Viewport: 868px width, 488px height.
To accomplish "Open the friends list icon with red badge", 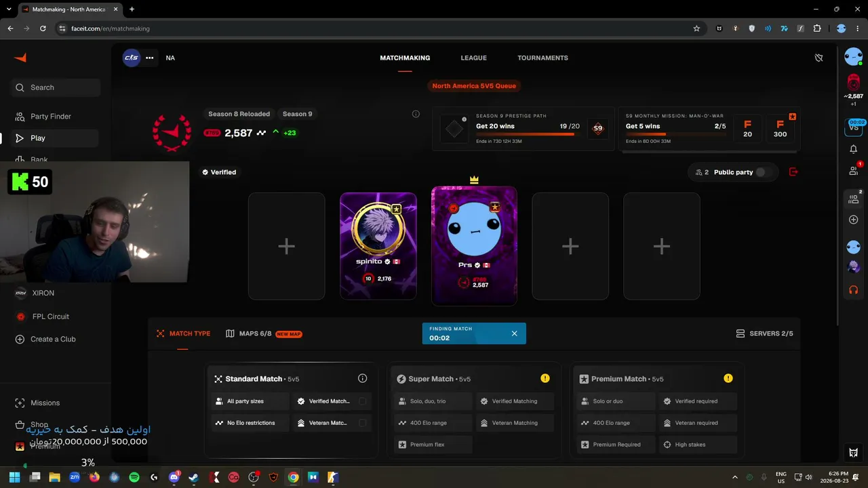I will [854, 171].
